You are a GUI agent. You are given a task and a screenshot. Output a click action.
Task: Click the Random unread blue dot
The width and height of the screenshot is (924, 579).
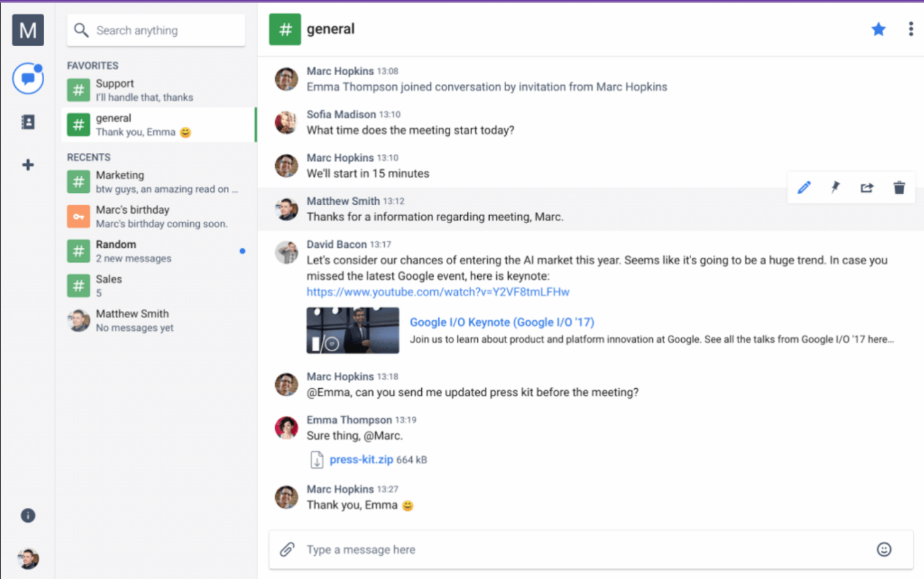[x=242, y=251]
